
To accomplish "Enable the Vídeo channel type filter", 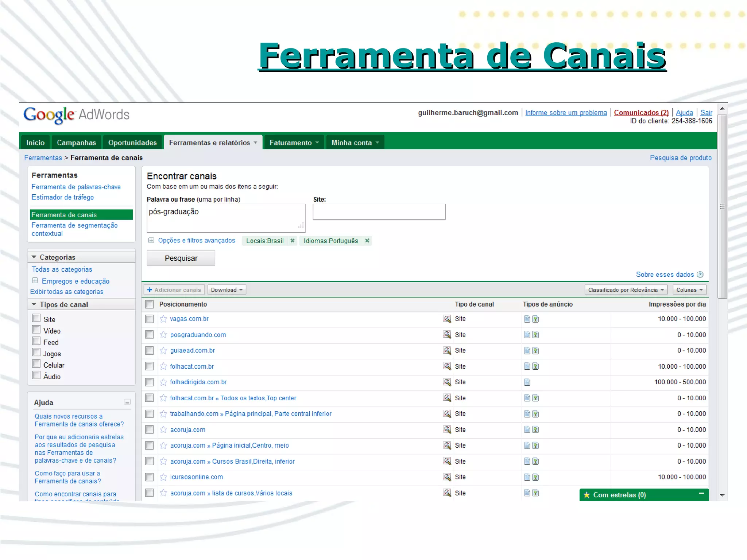I will click(x=36, y=330).
